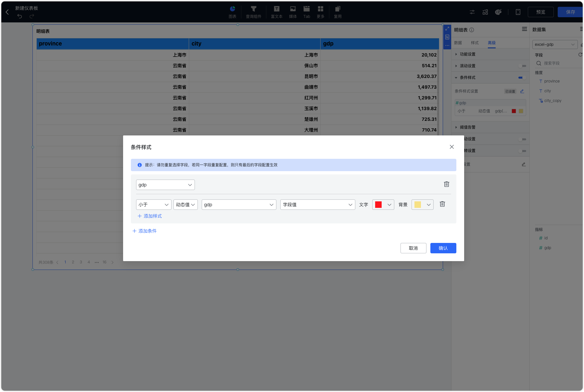Open dashboard settings sliders icon
The height and width of the screenshot is (392, 584).
pos(472,12)
